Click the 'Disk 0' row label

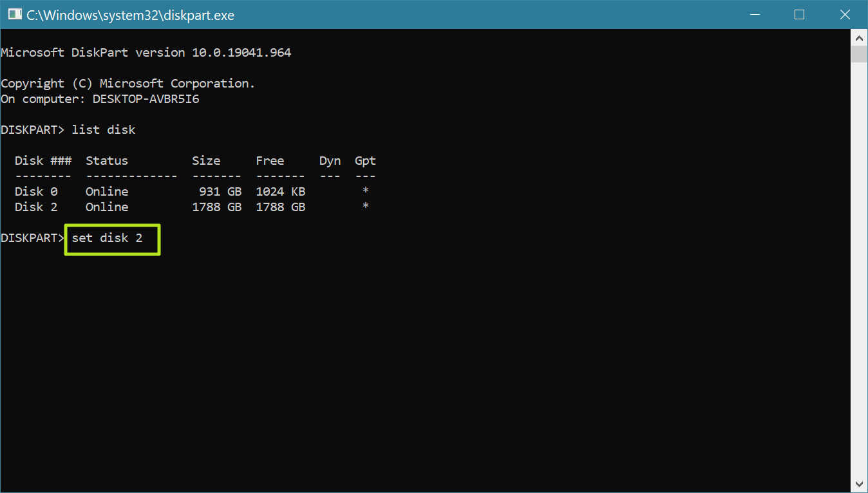point(36,192)
